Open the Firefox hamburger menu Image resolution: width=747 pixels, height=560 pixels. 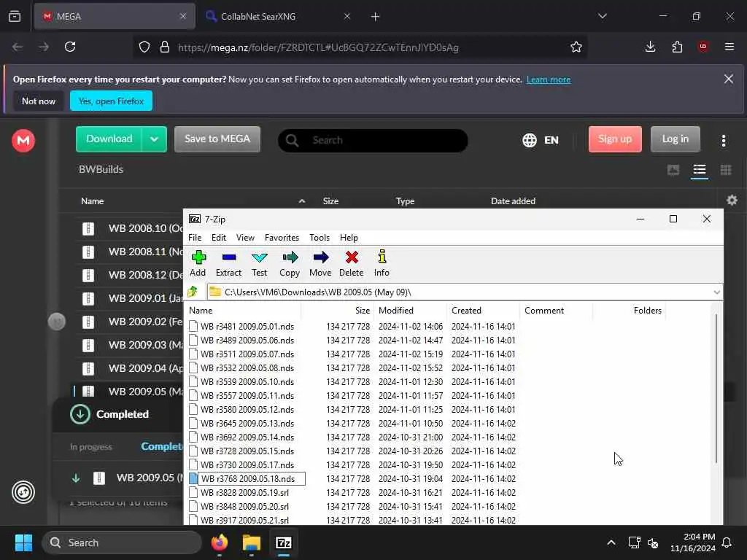click(x=729, y=47)
